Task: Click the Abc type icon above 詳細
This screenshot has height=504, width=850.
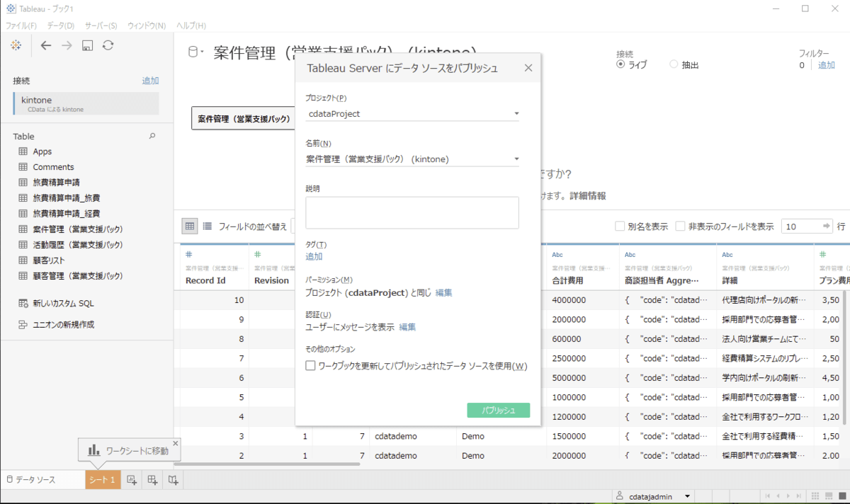Action: 727,255
